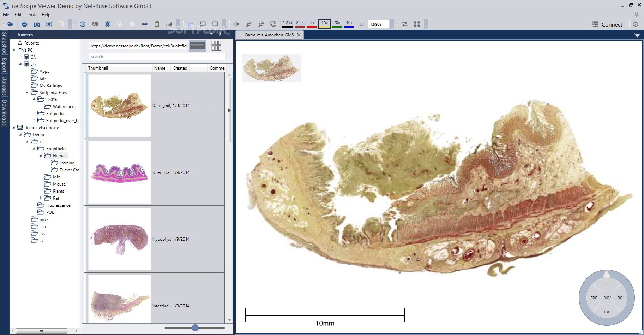Click the pin icon below window controls

pos(637,14)
